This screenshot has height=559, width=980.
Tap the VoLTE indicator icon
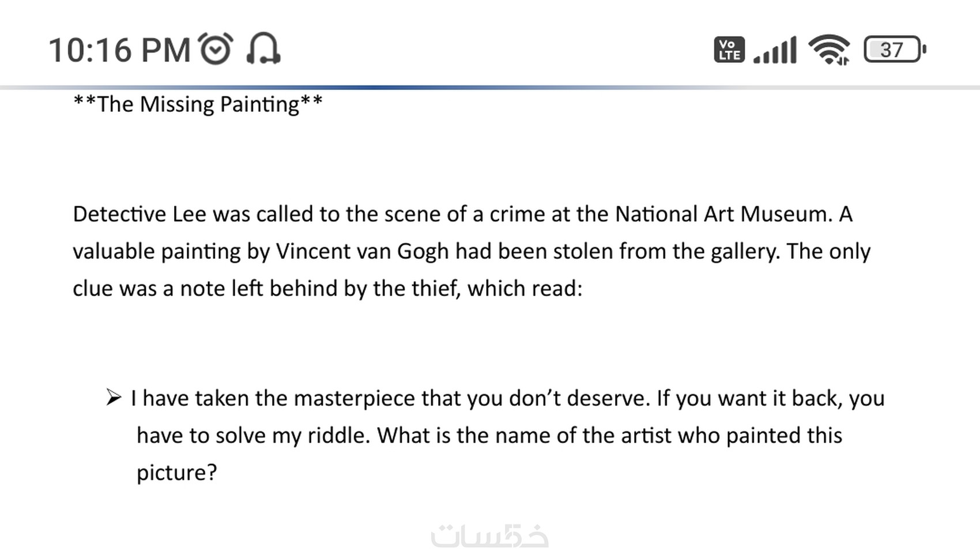click(x=729, y=50)
